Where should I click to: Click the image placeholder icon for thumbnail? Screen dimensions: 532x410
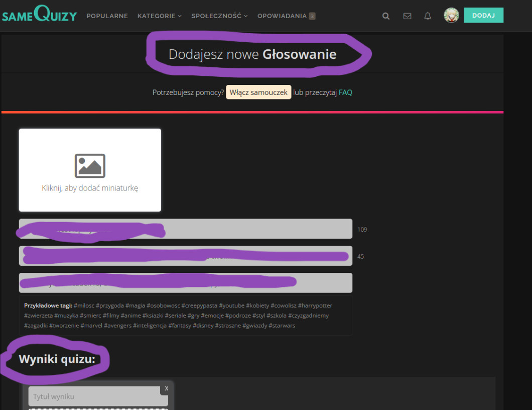click(90, 166)
